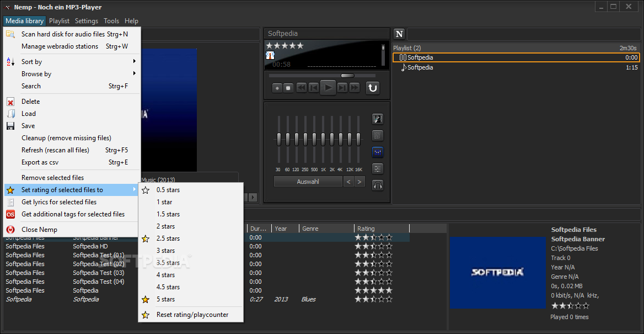The height and width of the screenshot is (334, 644).
Task: Toggle the repeat mode button
Action: pyautogui.click(x=373, y=88)
